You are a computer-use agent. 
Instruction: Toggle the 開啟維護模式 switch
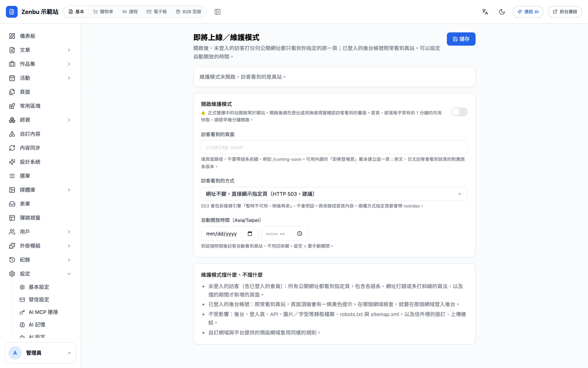click(459, 112)
